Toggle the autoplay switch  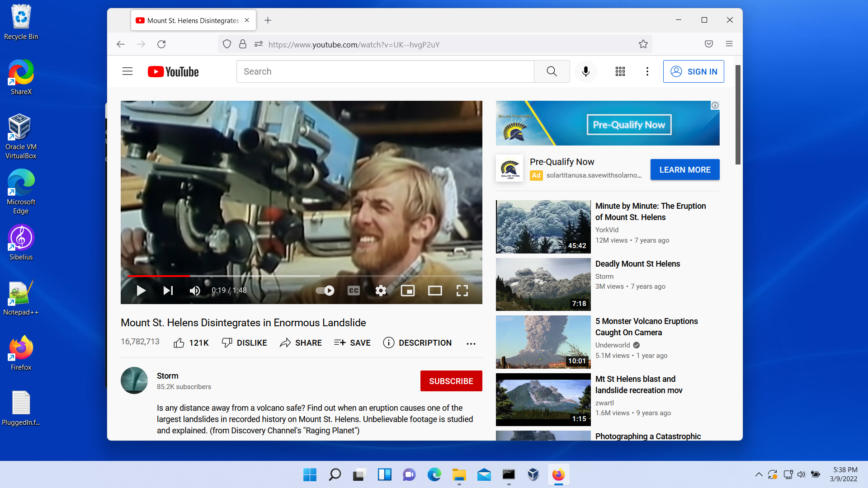(x=325, y=291)
